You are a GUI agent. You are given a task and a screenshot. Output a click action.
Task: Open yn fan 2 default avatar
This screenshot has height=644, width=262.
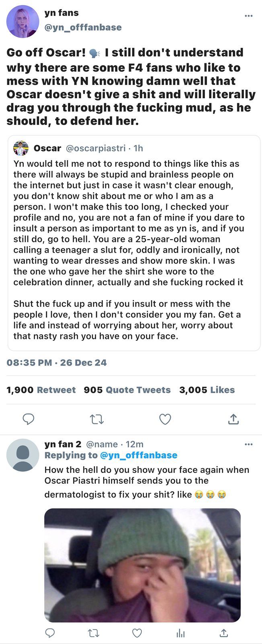click(x=23, y=455)
